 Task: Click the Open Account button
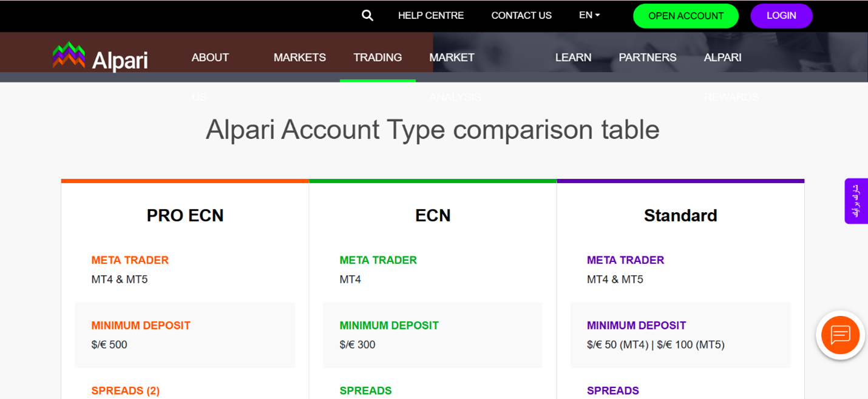[686, 16]
